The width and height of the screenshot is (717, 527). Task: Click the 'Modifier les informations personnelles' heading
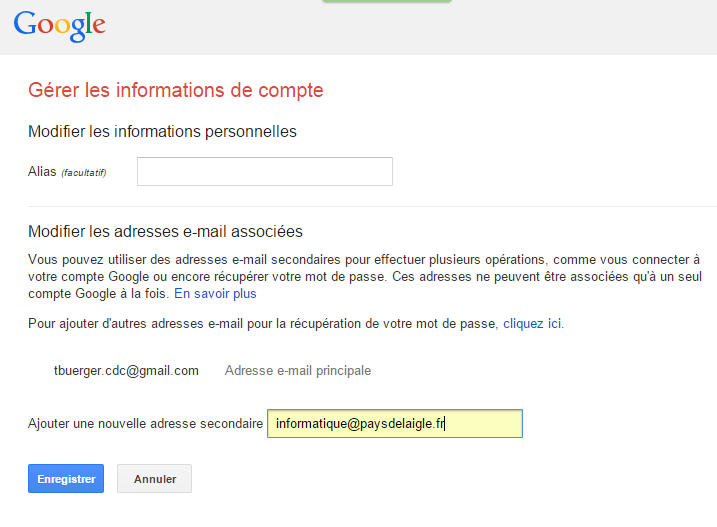(162, 132)
